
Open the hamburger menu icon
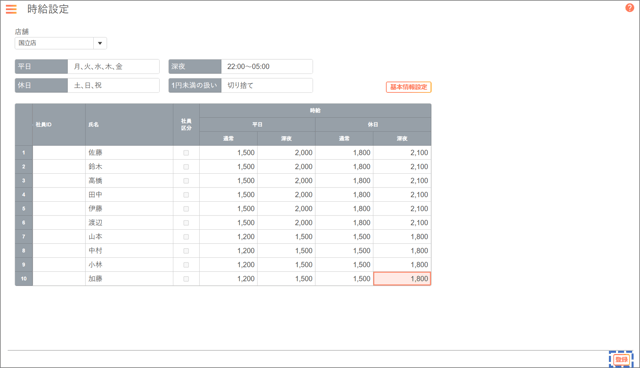click(11, 9)
